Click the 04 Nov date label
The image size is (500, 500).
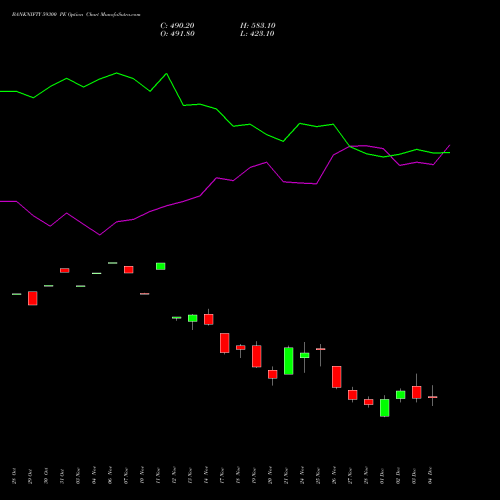(x=94, y=475)
